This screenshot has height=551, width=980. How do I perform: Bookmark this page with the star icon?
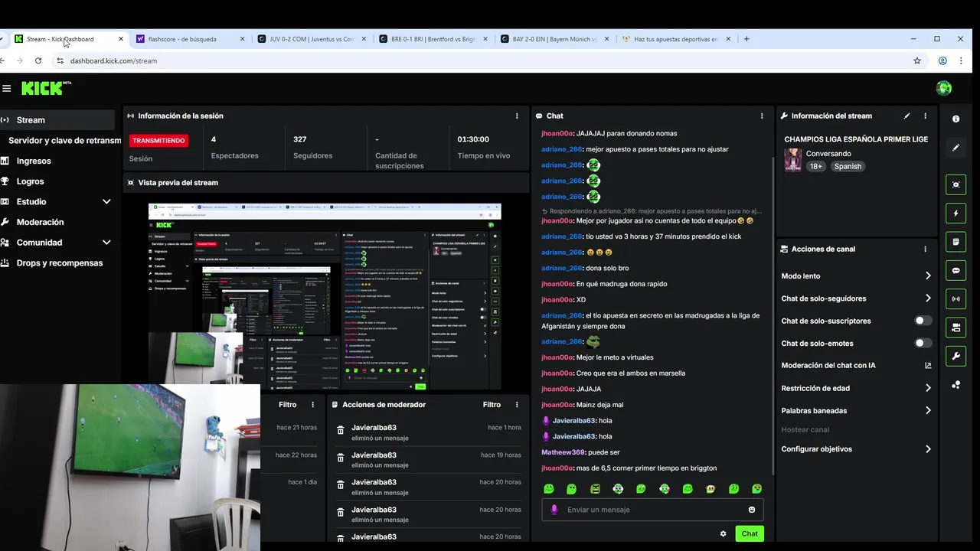click(x=917, y=60)
